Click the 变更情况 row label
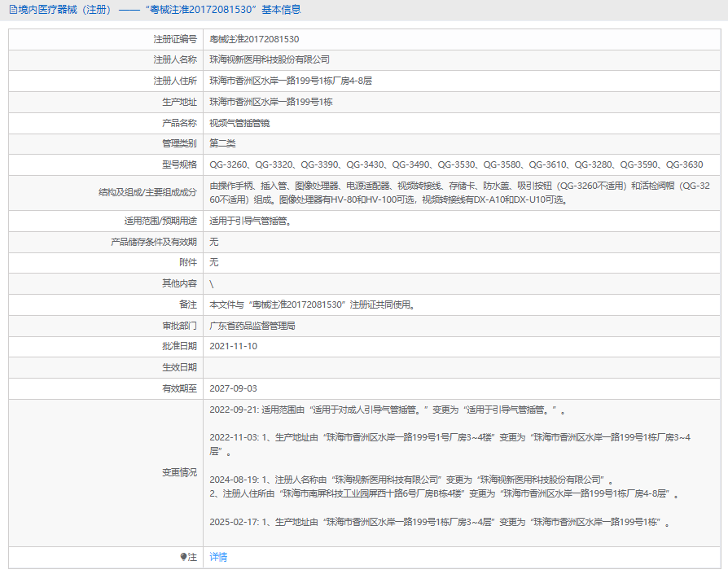This screenshot has width=728, height=574. point(179,473)
